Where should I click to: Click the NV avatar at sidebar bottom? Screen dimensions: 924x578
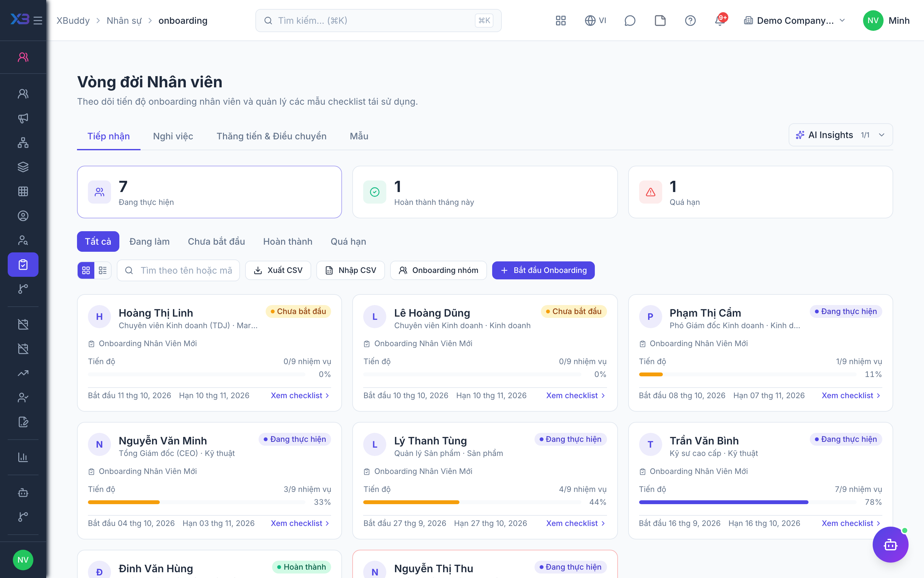coord(23,560)
